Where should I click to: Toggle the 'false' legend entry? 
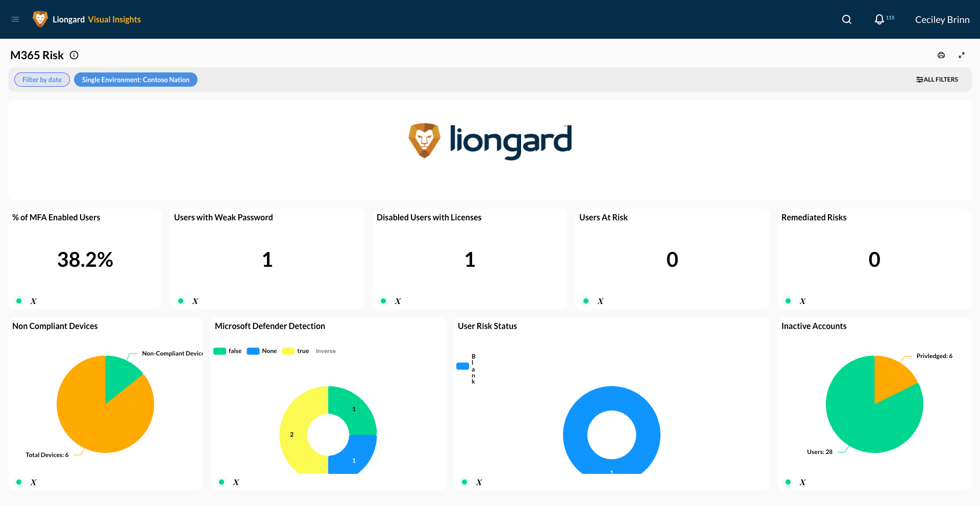click(228, 351)
